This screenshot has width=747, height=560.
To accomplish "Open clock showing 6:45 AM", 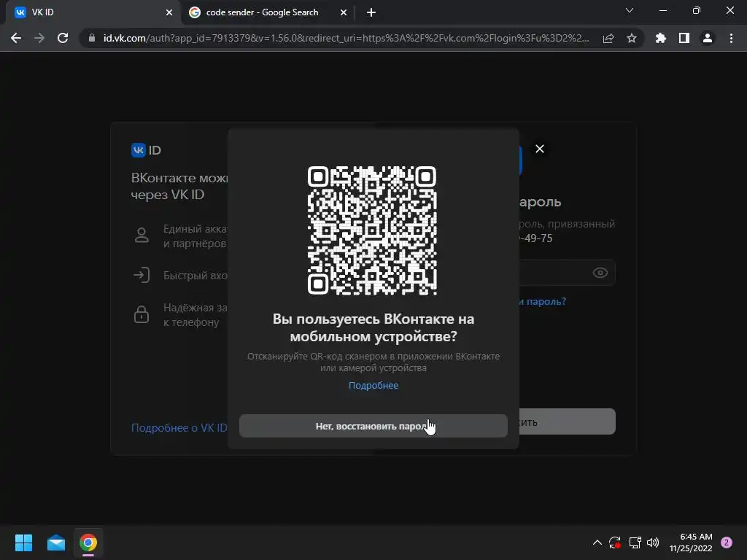I will point(691,542).
